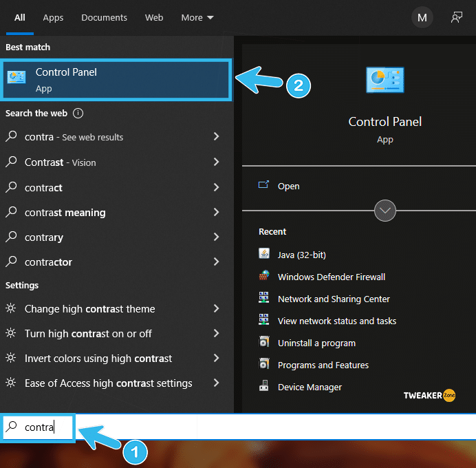Expand 'Invert colors using high contrast' chevron
Viewport: 476px width, 468px height.
(x=216, y=358)
